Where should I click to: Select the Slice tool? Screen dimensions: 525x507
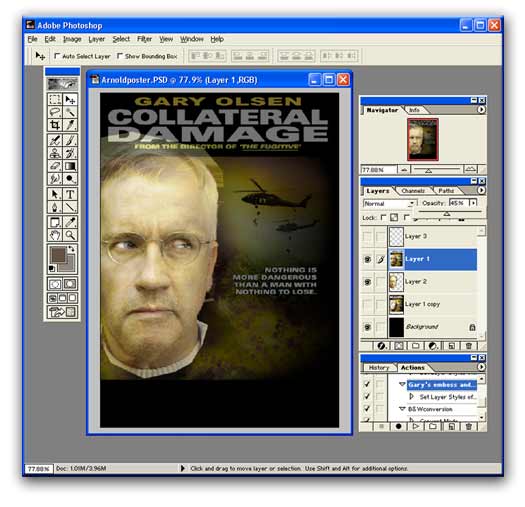click(70, 125)
